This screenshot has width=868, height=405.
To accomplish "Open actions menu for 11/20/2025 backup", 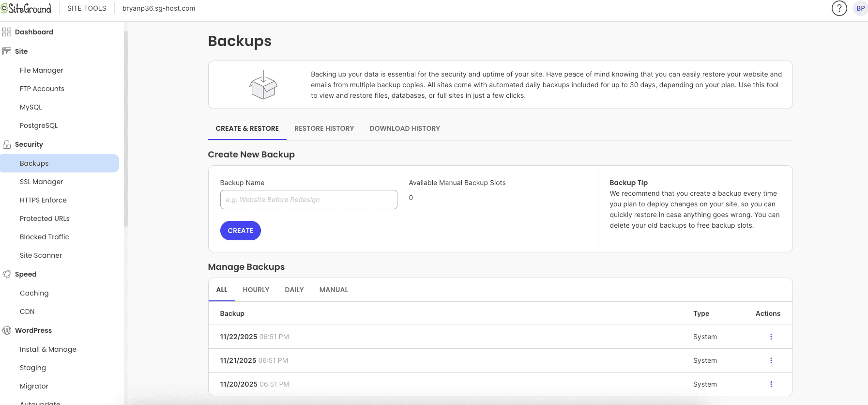I will pyautogui.click(x=771, y=384).
